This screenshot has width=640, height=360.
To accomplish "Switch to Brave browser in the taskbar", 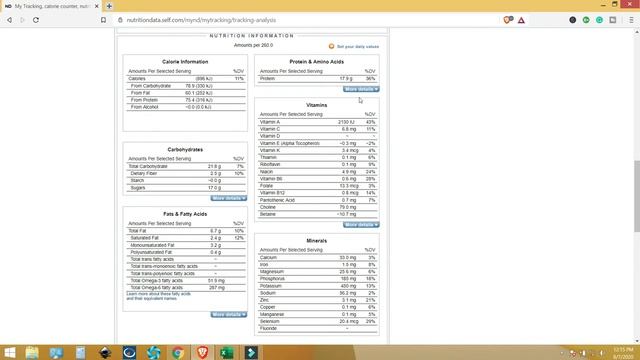I will click(202, 353).
